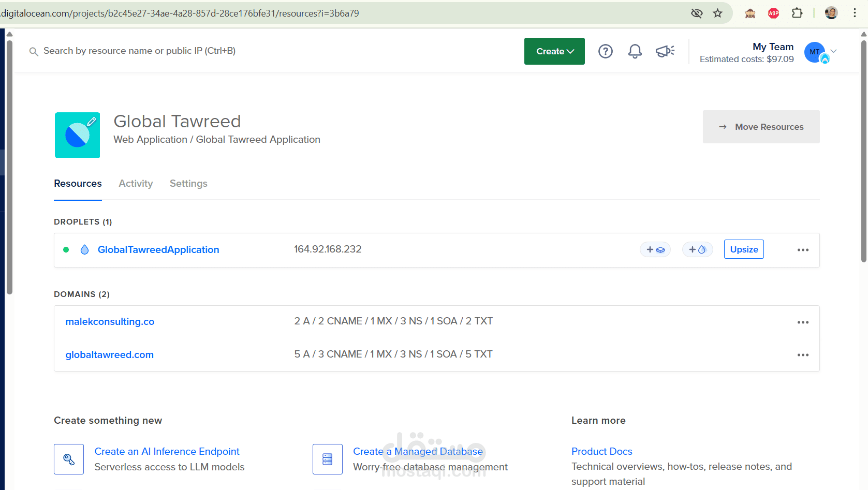Click the monkey-face extension icon
The image size is (868, 490).
tap(750, 13)
